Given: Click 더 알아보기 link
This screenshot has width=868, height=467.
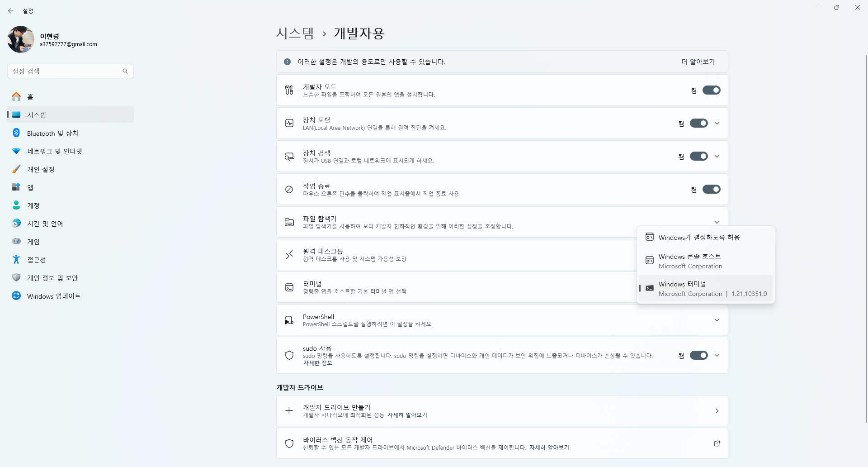Looking at the screenshot, I should (698, 62).
